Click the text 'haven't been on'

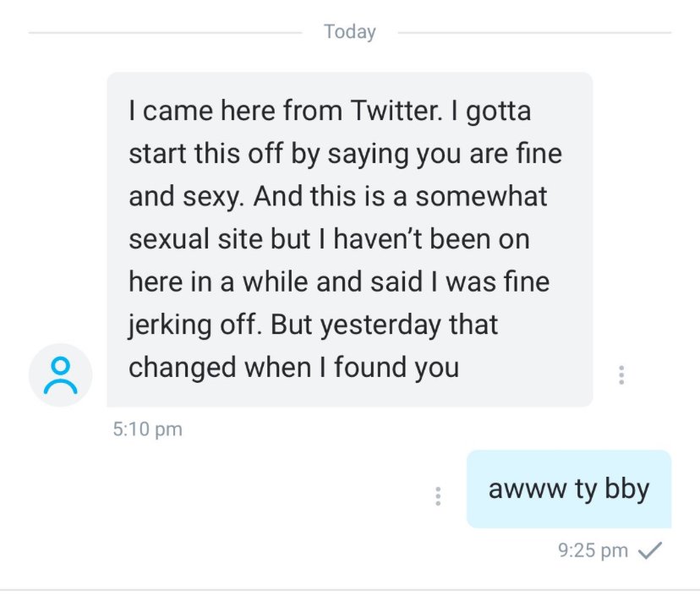click(x=431, y=239)
